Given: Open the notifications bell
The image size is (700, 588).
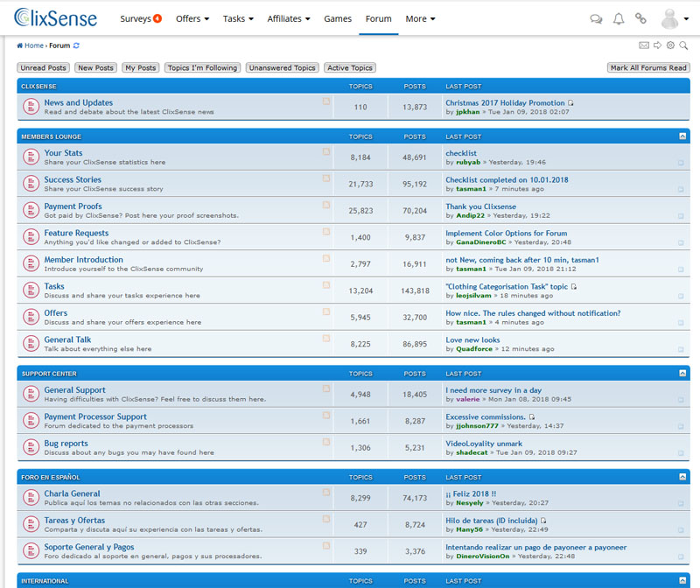Looking at the screenshot, I should 619,18.
